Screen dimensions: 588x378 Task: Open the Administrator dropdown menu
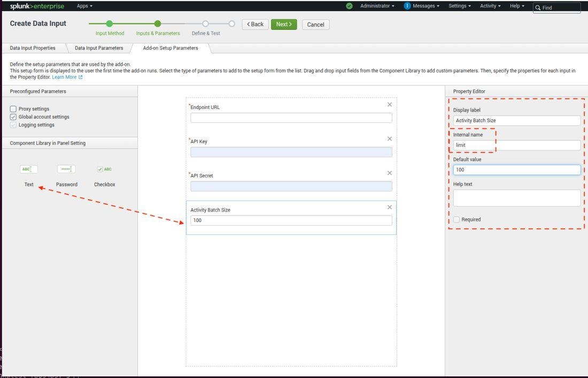click(x=377, y=6)
